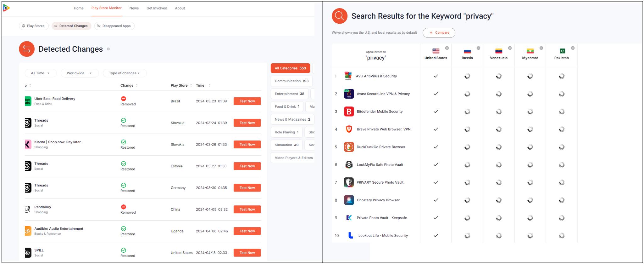Remove the Pakistan column
The width and height of the screenshot is (644, 264).
point(573,48)
